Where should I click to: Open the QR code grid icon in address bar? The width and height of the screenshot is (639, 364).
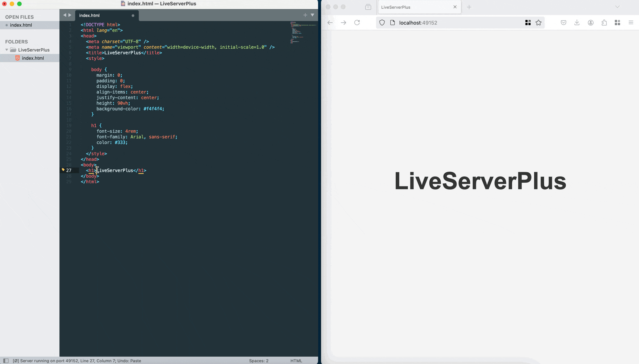point(528,23)
